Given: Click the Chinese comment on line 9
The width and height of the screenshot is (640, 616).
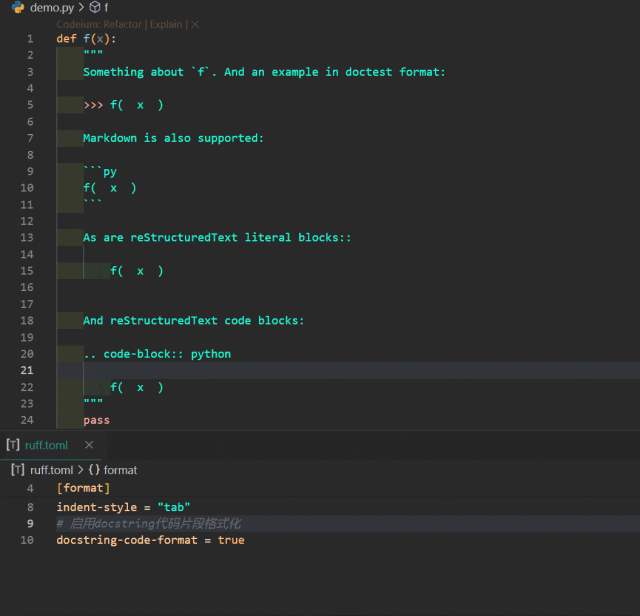Looking at the screenshot, I should tap(149, 523).
